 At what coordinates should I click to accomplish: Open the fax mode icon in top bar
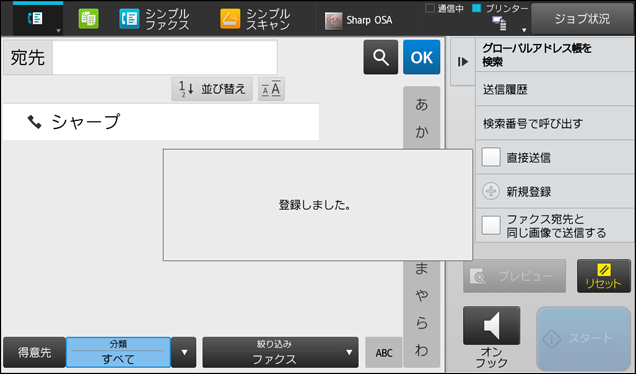coord(35,19)
